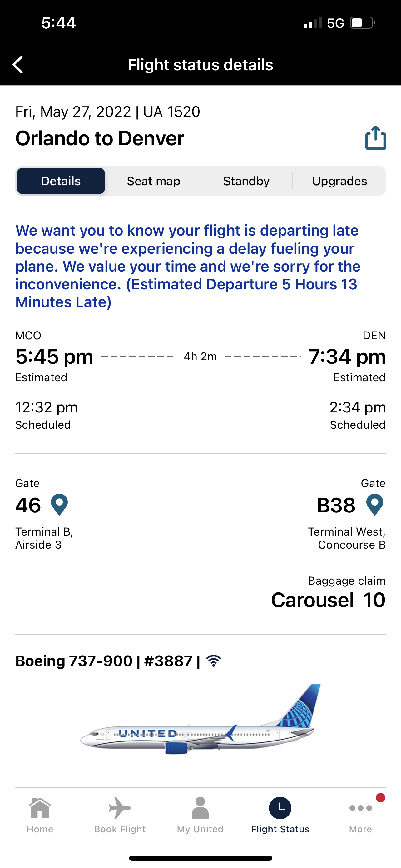Tap the back arrow in header

point(18,64)
